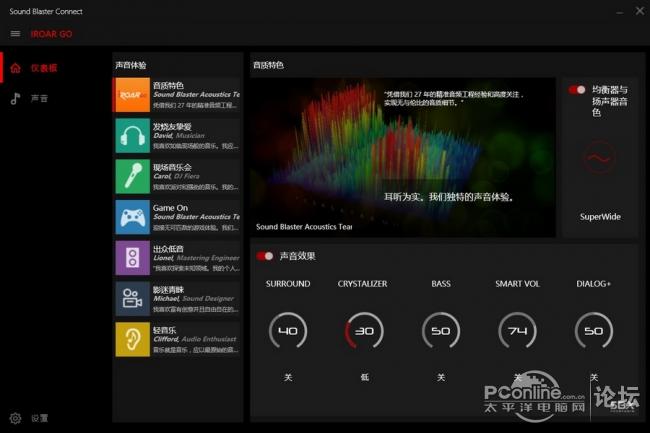Click the 现场音乐会 profile title
The image size is (650, 433).
pyautogui.click(x=172, y=167)
